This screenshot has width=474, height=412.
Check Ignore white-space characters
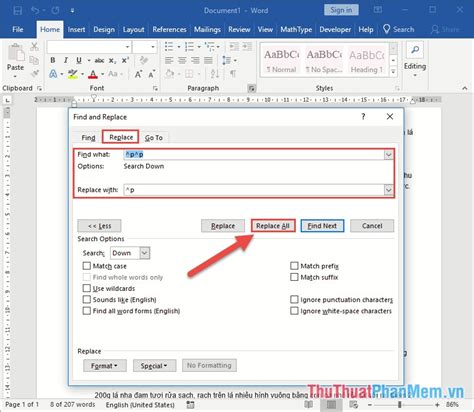pyautogui.click(x=294, y=311)
